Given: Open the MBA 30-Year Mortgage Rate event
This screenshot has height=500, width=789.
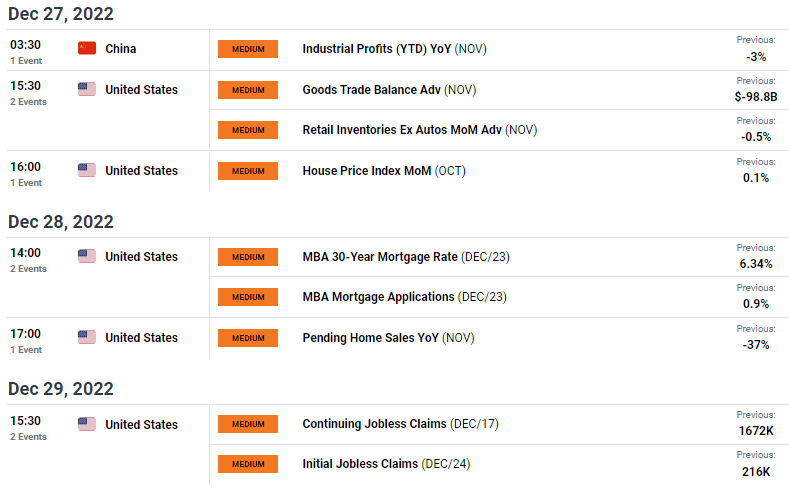Looking at the screenshot, I should tap(380, 257).
